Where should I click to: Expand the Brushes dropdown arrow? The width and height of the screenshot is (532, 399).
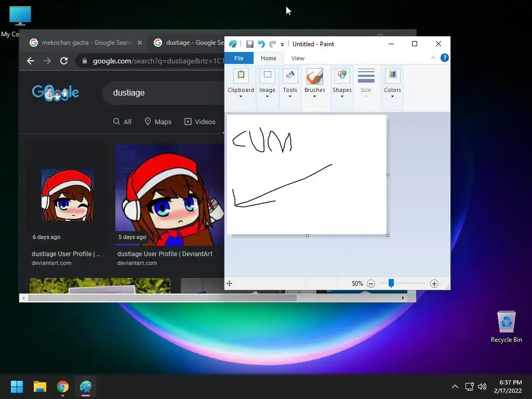pyautogui.click(x=315, y=97)
